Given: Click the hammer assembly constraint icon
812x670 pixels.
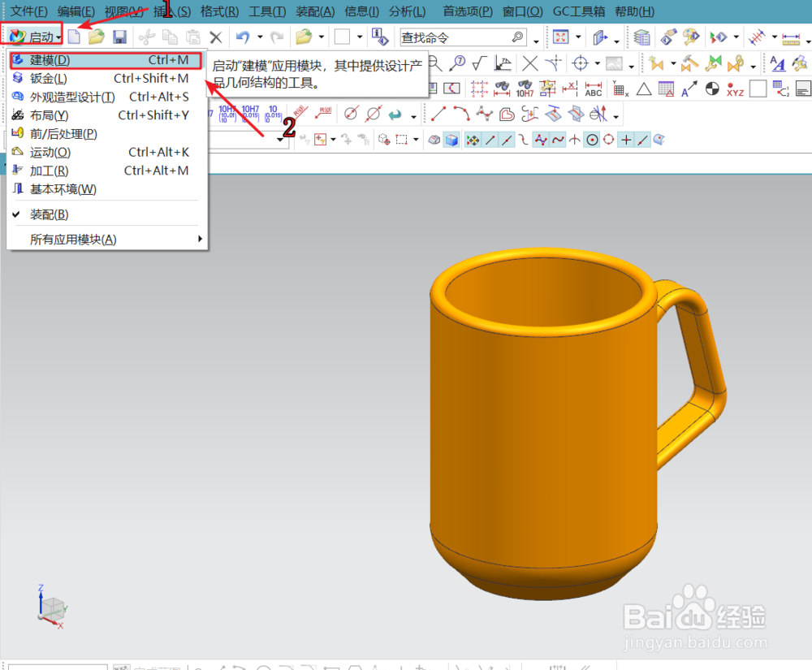Looking at the screenshot, I should tap(689, 63).
